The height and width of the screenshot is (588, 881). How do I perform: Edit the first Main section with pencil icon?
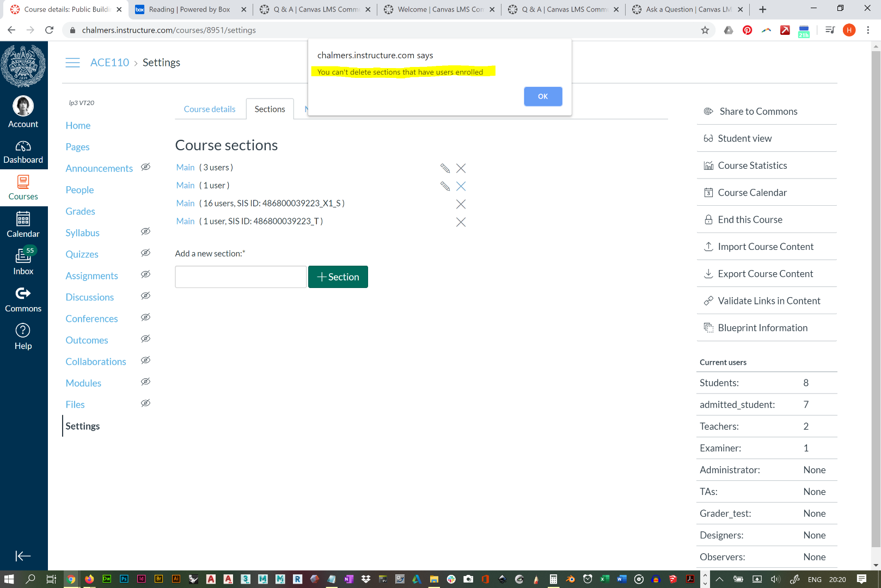tap(445, 168)
